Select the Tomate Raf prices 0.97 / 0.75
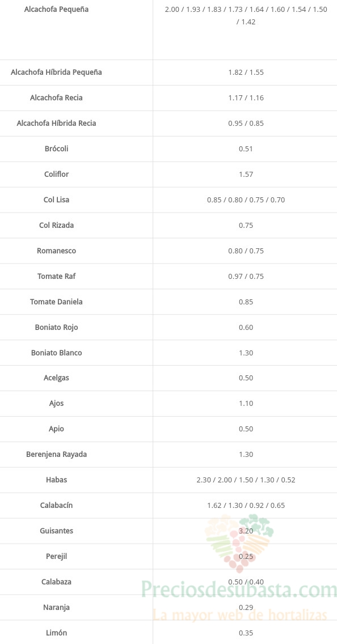Image resolution: width=337 pixels, height=644 pixels. (246, 277)
